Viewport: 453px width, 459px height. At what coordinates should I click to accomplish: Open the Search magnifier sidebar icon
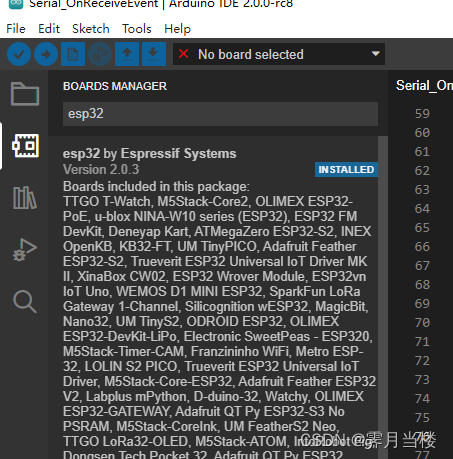pos(25,302)
